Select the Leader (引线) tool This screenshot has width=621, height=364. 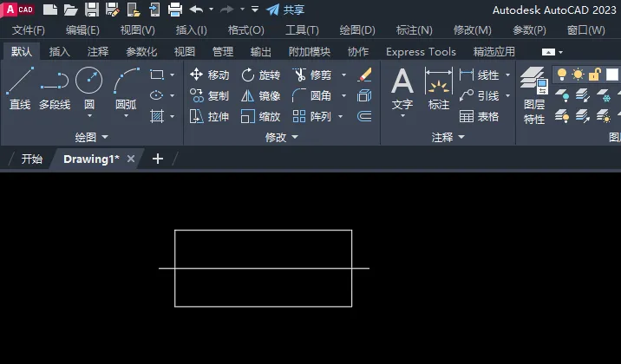tap(479, 95)
